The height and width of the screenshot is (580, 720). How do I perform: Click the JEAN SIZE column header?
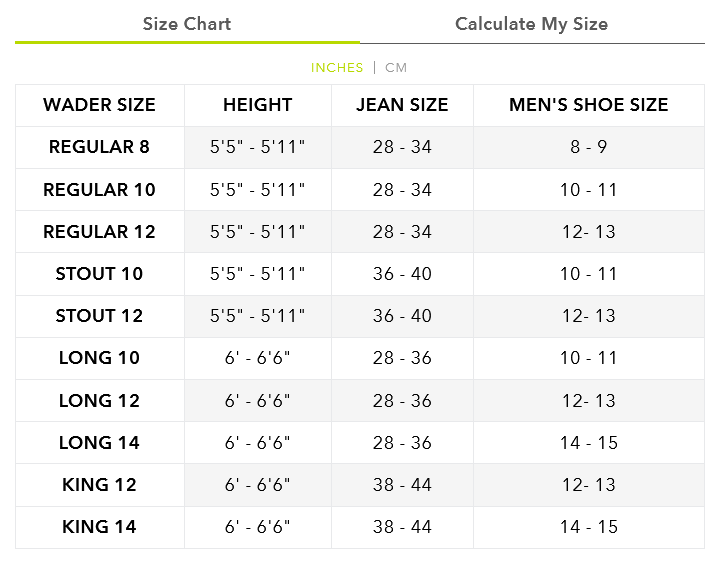pyautogui.click(x=402, y=105)
